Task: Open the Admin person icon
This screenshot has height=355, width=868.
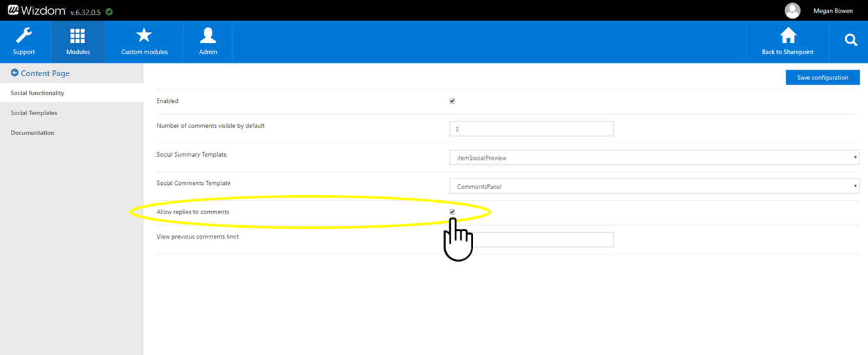Action: point(208,35)
